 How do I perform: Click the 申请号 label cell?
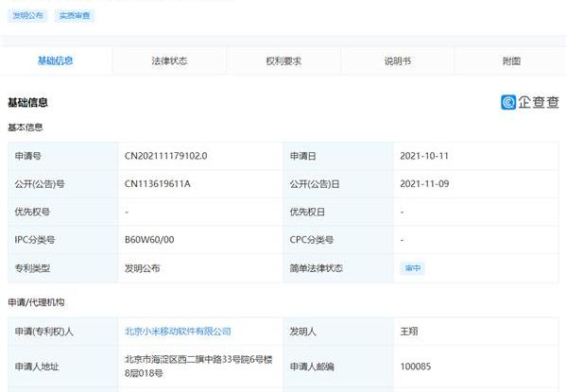[x=63, y=156]
